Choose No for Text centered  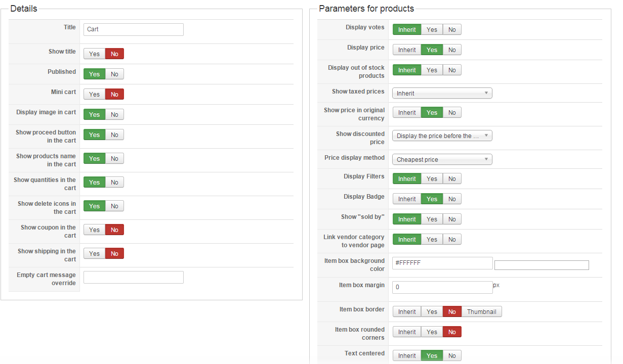coord(452,355)
